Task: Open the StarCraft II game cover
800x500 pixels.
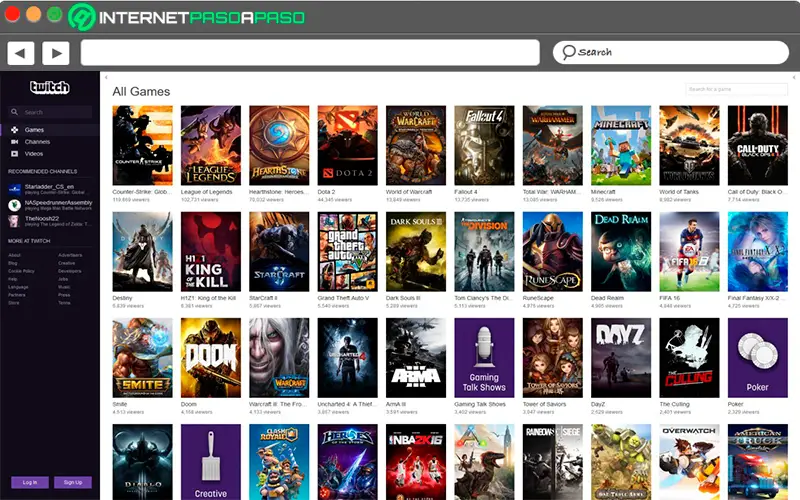Action: (279, 252)
